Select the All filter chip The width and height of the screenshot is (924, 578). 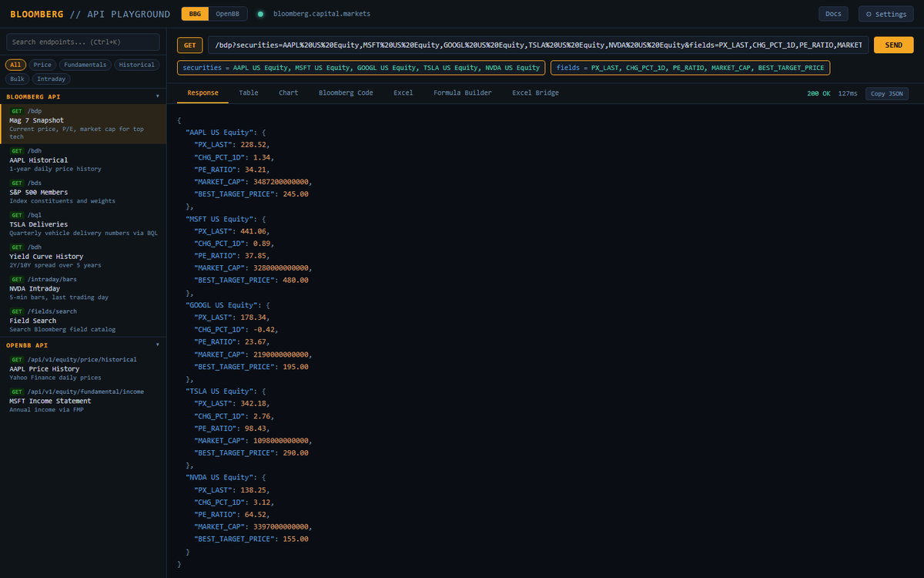(16, 65)
